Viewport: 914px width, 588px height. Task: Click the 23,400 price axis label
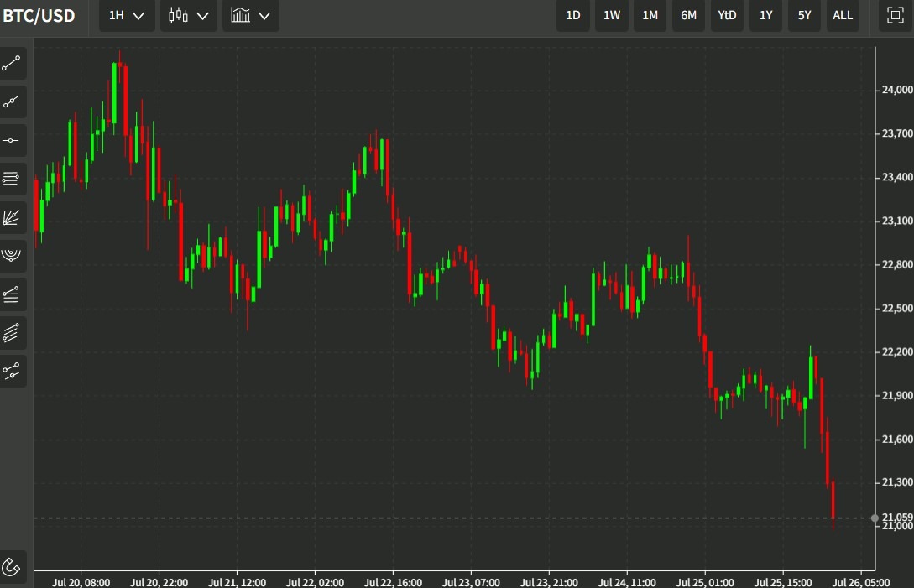pyautogui.click(x=897, y=177)
